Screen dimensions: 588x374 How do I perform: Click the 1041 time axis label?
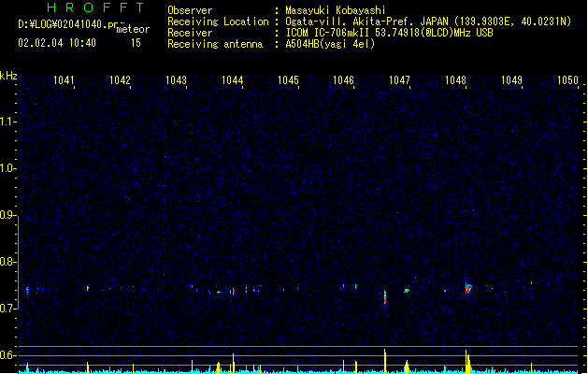point(64,80)
